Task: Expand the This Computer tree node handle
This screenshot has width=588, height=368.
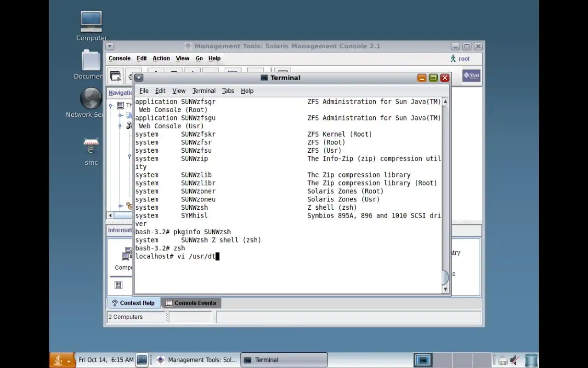Action: [111, 105]
